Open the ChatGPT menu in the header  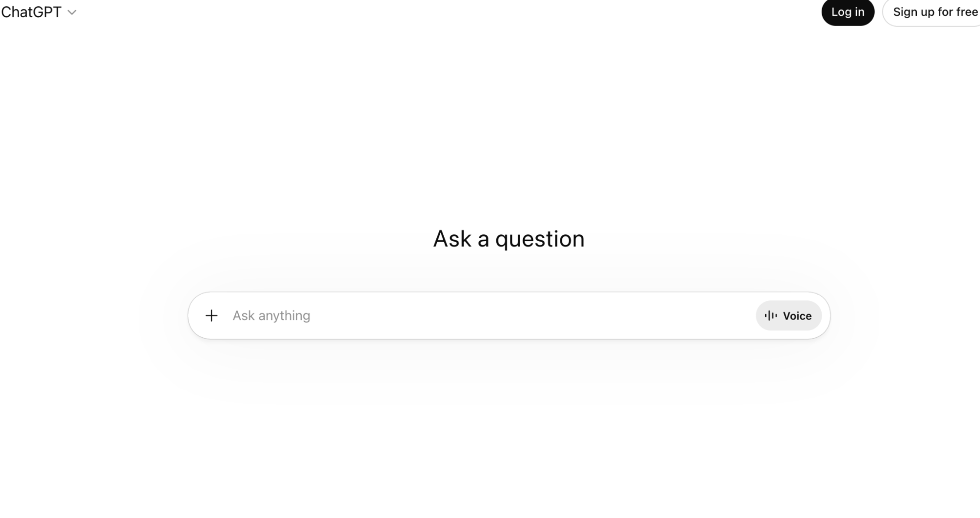39,12
